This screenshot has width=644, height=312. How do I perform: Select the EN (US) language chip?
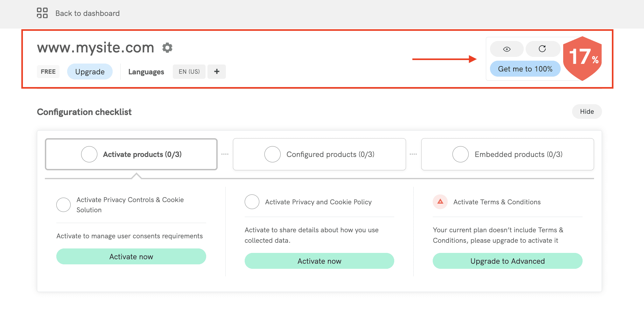[189, 71]
